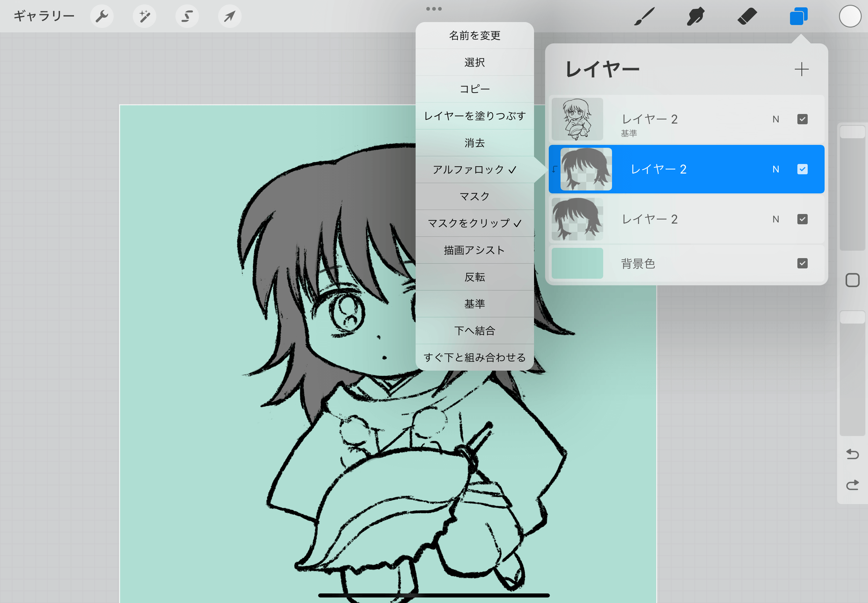
Task: Open blend mode N on top layer
Action: (775, 119)
